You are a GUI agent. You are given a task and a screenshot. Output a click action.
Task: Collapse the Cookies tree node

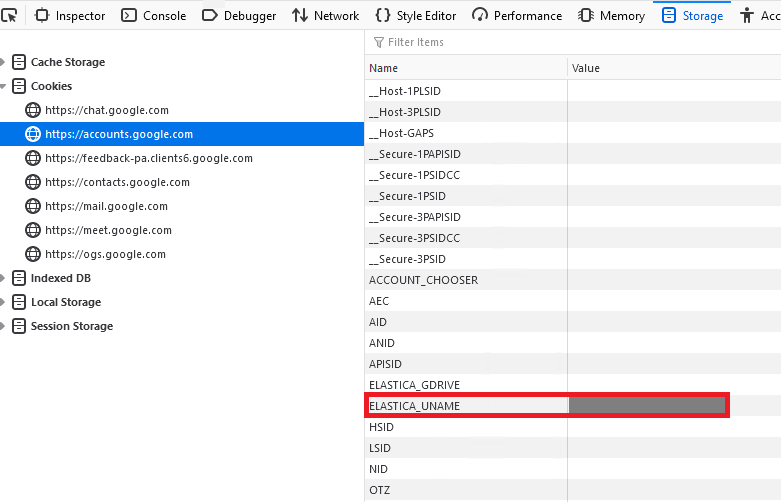tap(4, 86)
